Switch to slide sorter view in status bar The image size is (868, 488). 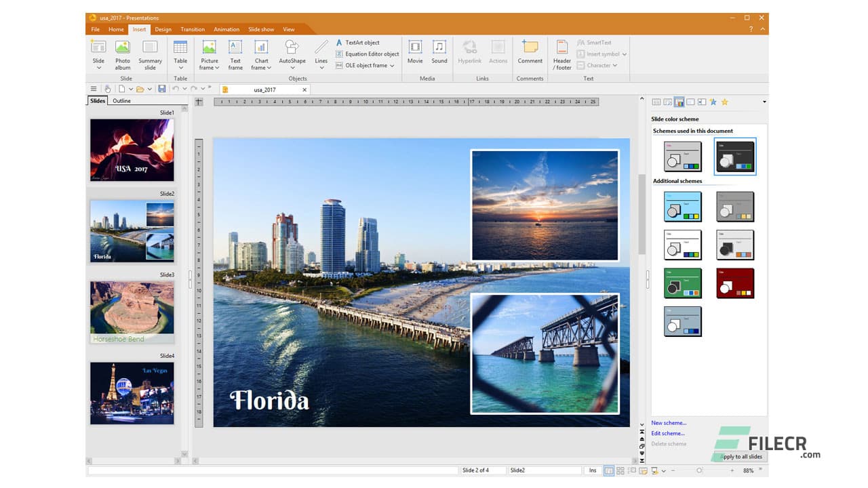[620, 470]
